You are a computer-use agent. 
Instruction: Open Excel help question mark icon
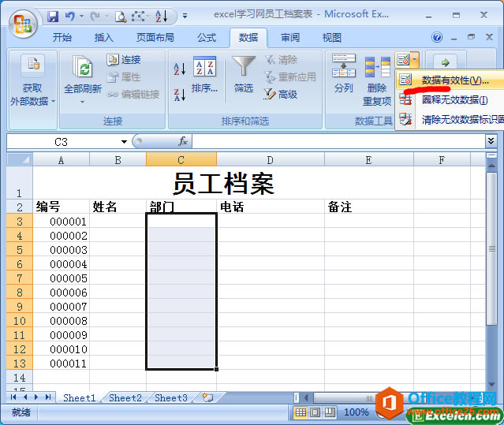(437, 37)
